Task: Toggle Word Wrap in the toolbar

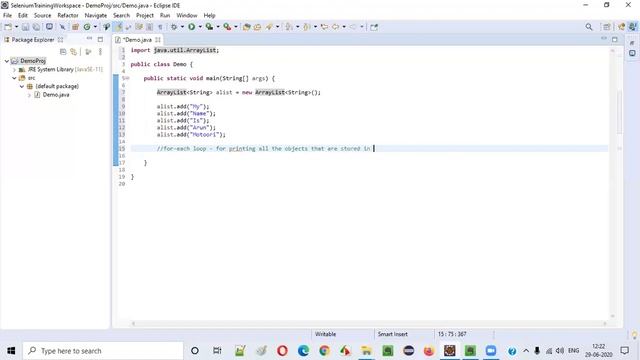Action: (129, 27)
